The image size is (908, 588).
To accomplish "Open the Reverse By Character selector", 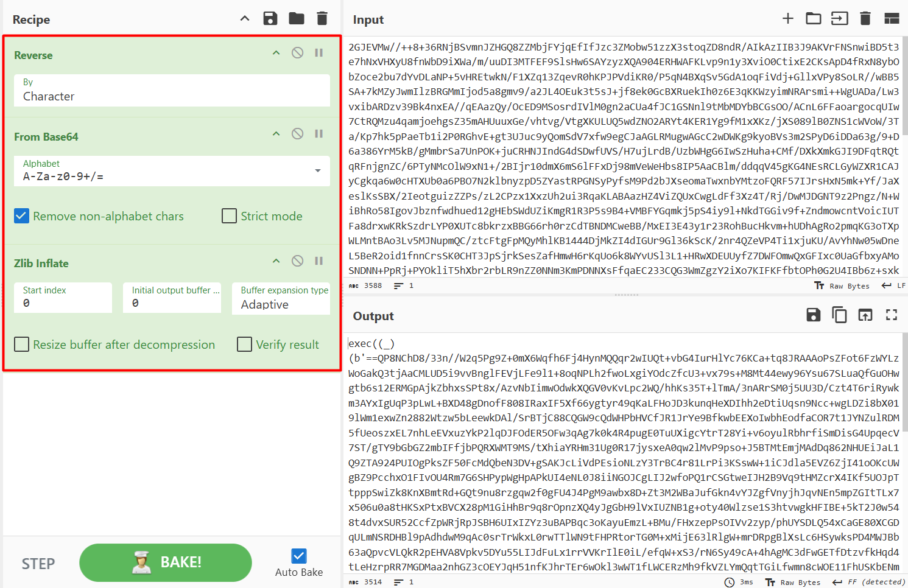I will pyautogui.click(x=172, y=91).
